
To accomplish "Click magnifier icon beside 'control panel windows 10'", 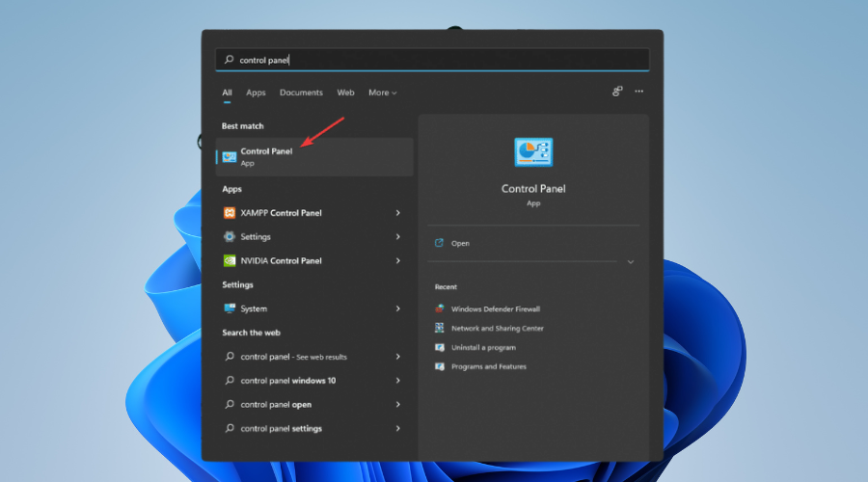I will [x=230, y=381].
